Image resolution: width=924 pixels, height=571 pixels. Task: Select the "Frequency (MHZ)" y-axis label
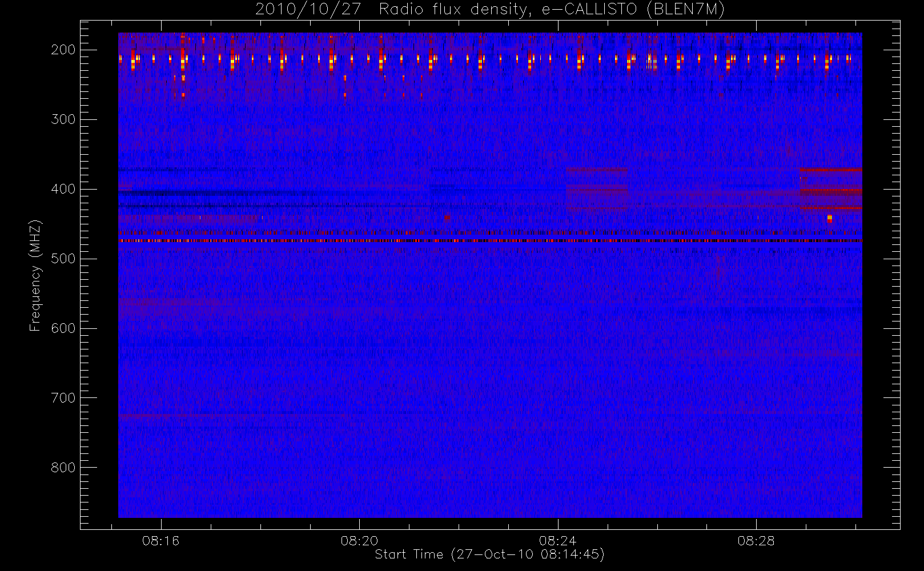point(35,276)
